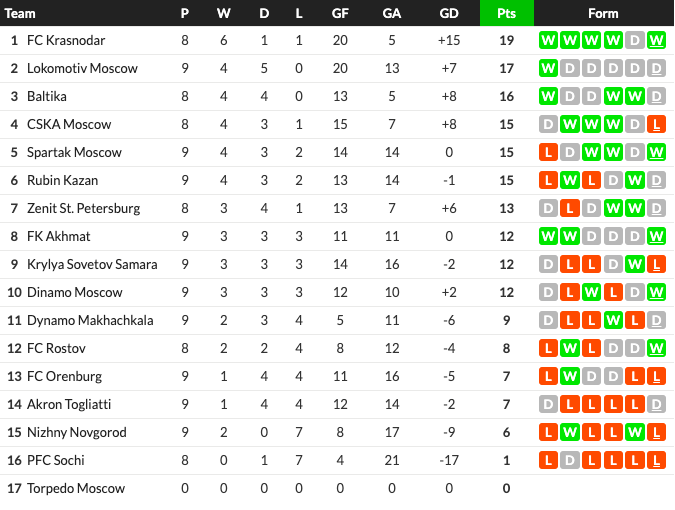
Task: Click Spartak Moscow's first red L badge
Action: pyautogui.click(x=548, y=152)
